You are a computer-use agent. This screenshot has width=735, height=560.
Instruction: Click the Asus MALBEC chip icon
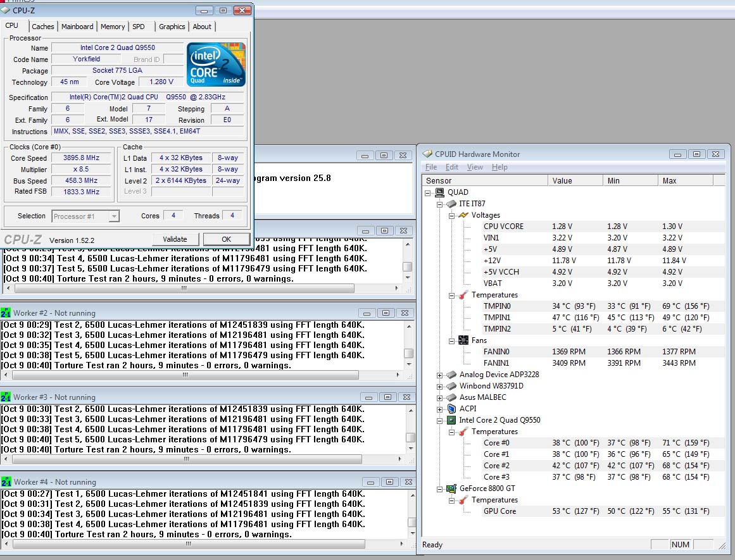451,397
